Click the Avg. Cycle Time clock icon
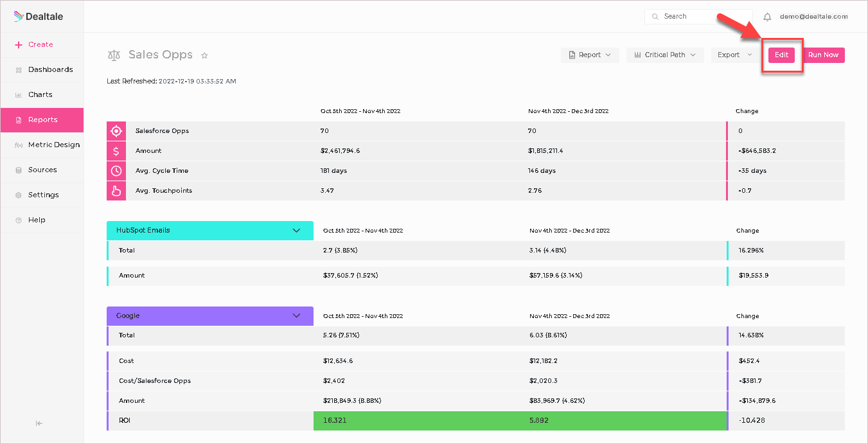 coord(116,171)
